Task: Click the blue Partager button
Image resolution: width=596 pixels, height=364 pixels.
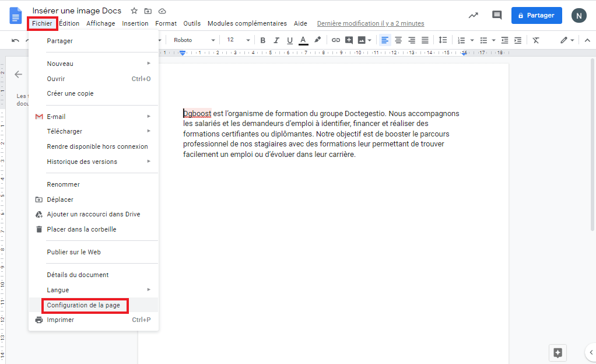Action: click(536, 16)
